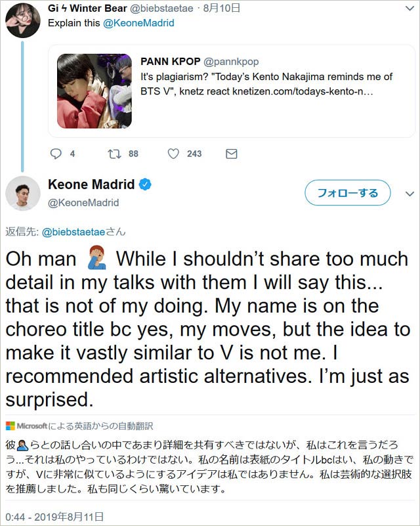The width and height of the screenshot is (420, 526).
Task: Click the 8月10日 date on the top tweet
Action: (x=222, y=8)
